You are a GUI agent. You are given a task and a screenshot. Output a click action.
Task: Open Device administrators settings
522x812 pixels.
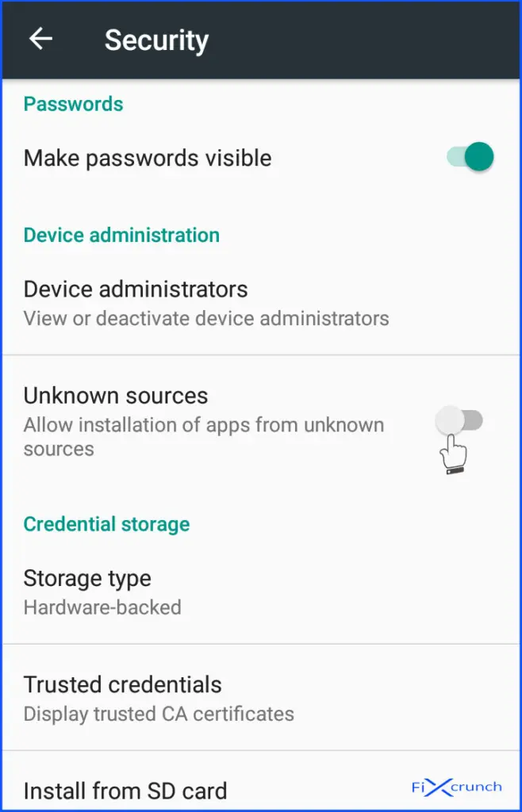click(x=261, y=302)
